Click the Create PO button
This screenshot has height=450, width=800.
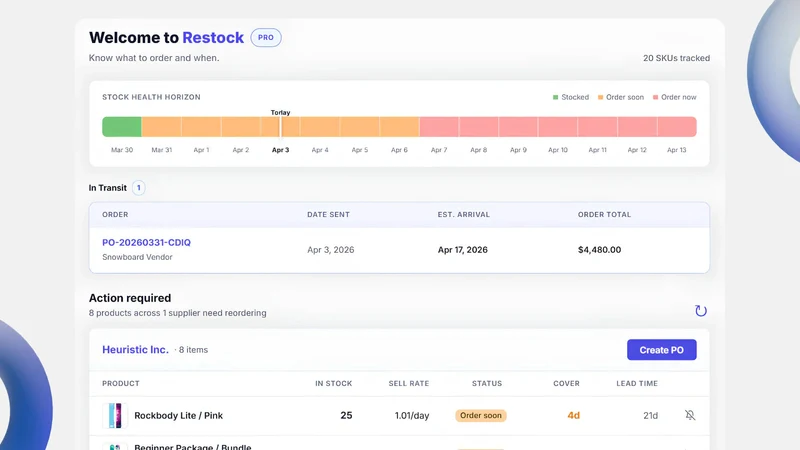click(x=661, y=350)
